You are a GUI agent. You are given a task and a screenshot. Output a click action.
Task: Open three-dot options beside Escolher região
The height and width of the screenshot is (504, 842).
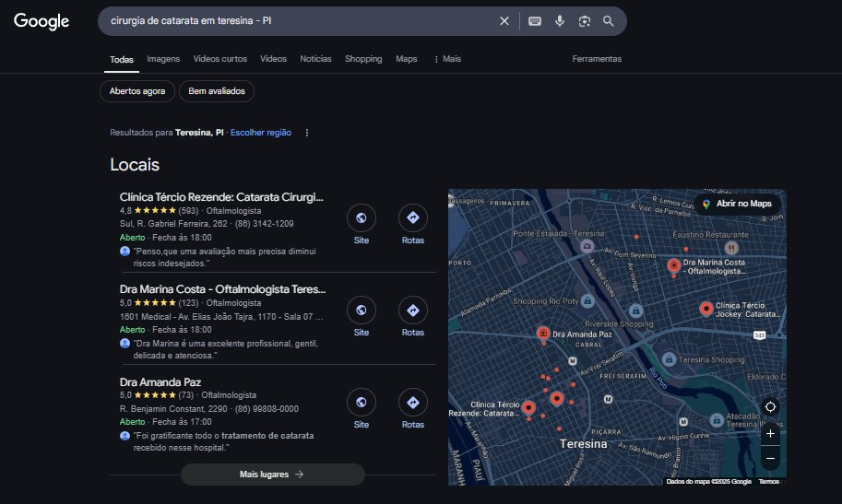pos(306,133)
